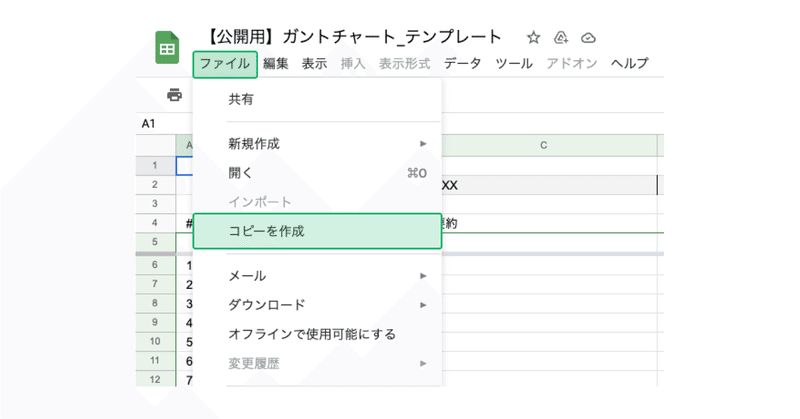The image size is (800, 419).
Task: Select row 10 header
Action: coord(155,341)
